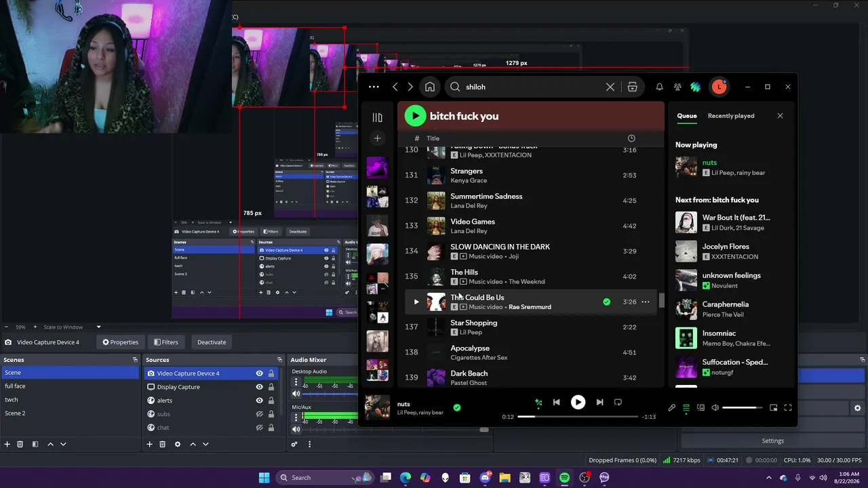The image size is (868, 488).
Task: Toggle repeat mode in Spotify player
Action: (618, 402)
